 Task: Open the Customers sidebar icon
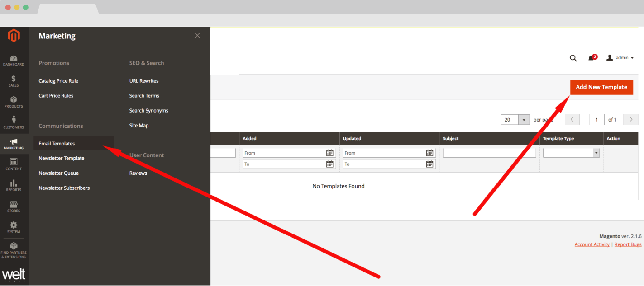(x=14, y=123)
